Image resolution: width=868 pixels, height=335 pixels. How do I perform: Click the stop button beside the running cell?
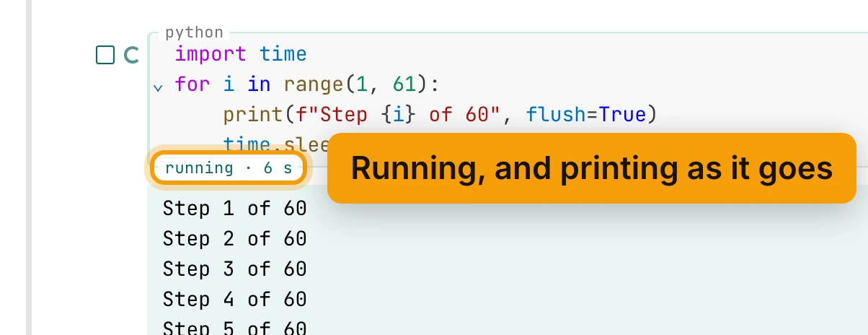click(x=105, y=55)
